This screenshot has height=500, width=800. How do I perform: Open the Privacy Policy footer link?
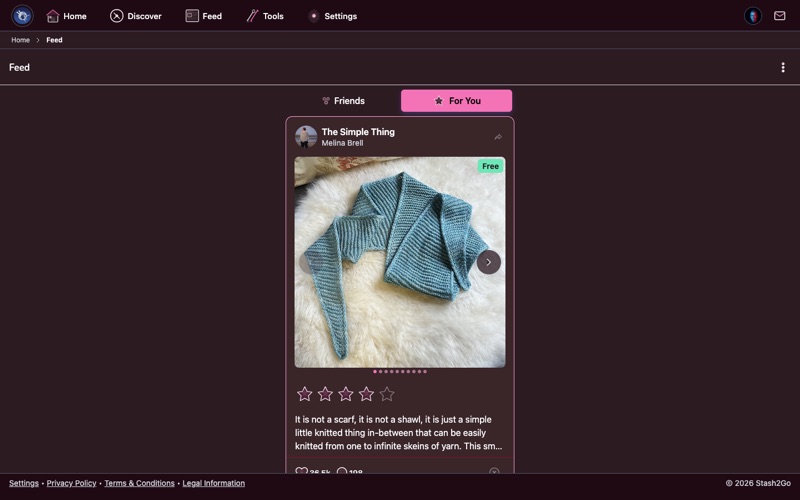pos(71,483)
